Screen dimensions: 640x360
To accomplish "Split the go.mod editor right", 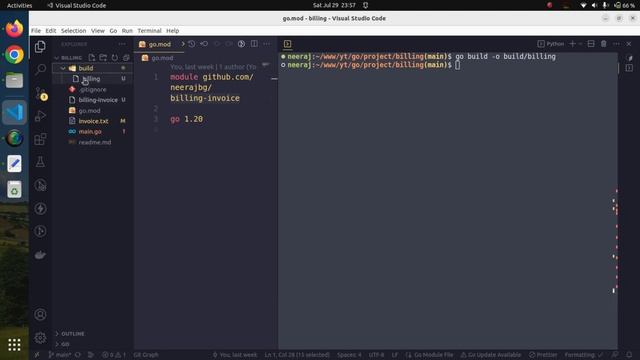I will pos(254,44).
